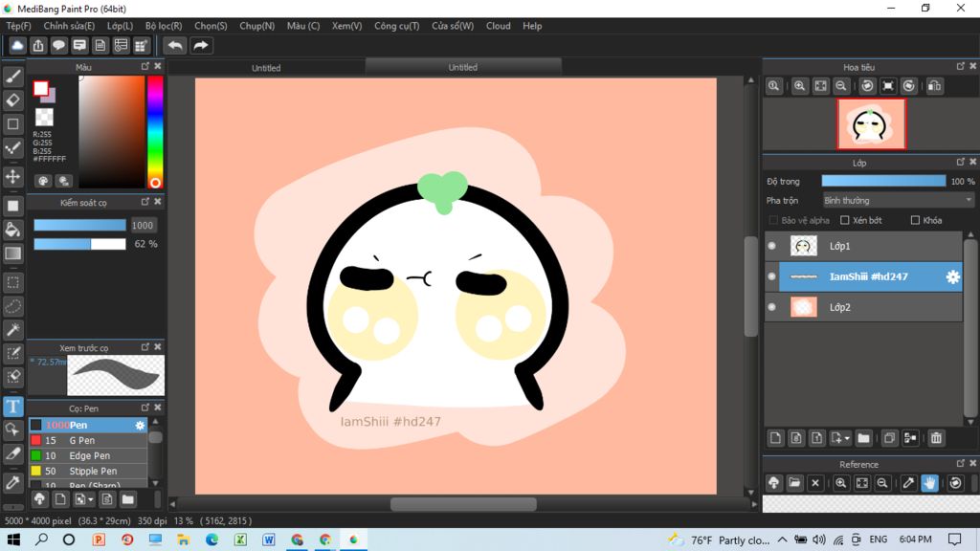Expand the add-layer dropdown arrow in layer panel
The height and width of the screenshot is (551, 980).
[x=847, y=438]
